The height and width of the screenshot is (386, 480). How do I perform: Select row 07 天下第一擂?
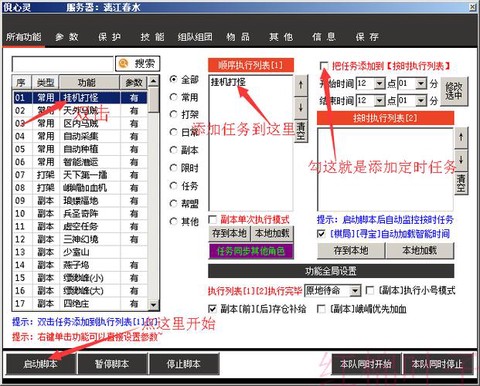pyautogui.click(x=80, y=175)
